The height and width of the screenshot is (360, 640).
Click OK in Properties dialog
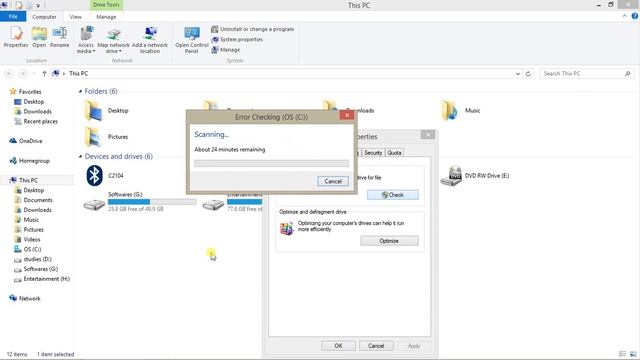[x=338, y=346]
